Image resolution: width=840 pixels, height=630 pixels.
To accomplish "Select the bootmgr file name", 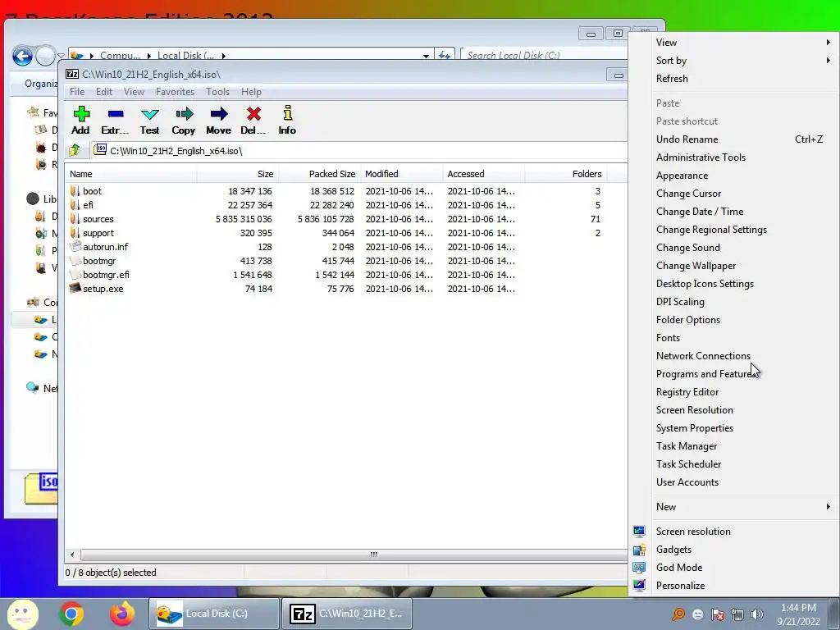I will click(x=99, y=260).
